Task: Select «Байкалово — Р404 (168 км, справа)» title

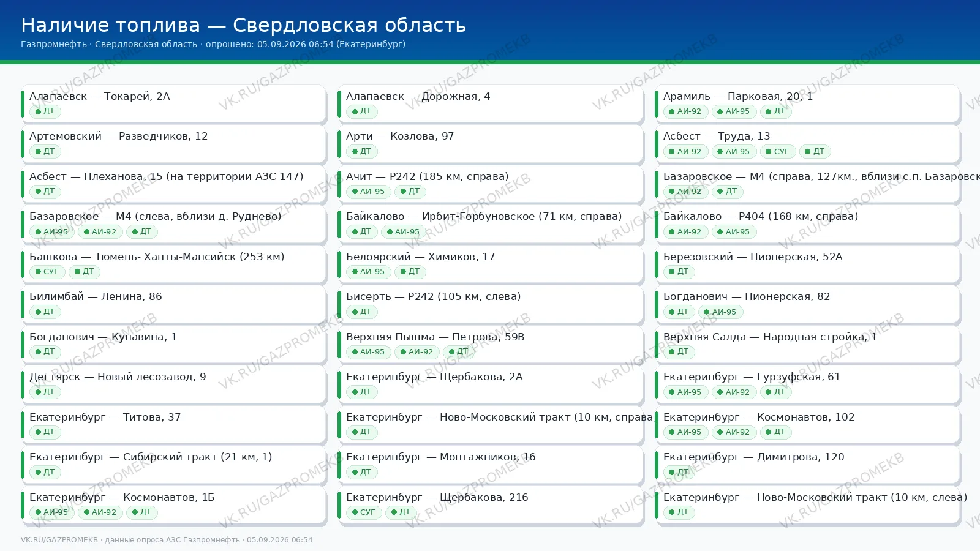Action: click(x=761, y=216)
